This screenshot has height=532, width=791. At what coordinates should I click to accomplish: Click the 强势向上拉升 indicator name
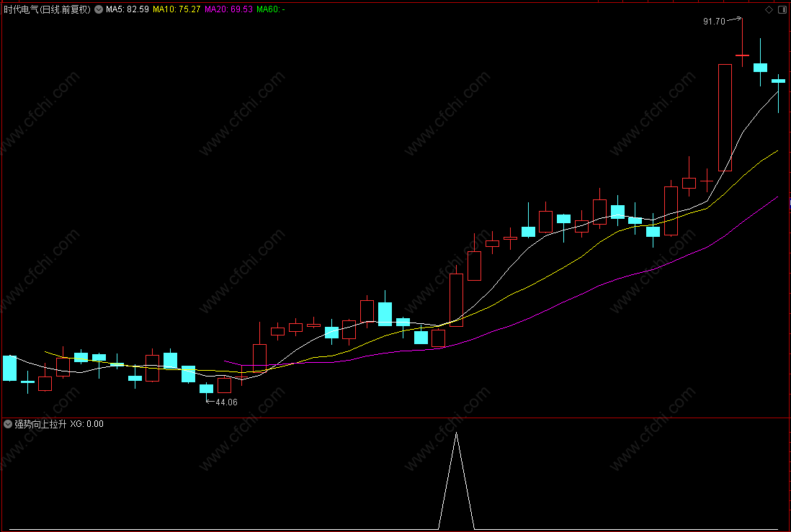[x=40, y=424]
